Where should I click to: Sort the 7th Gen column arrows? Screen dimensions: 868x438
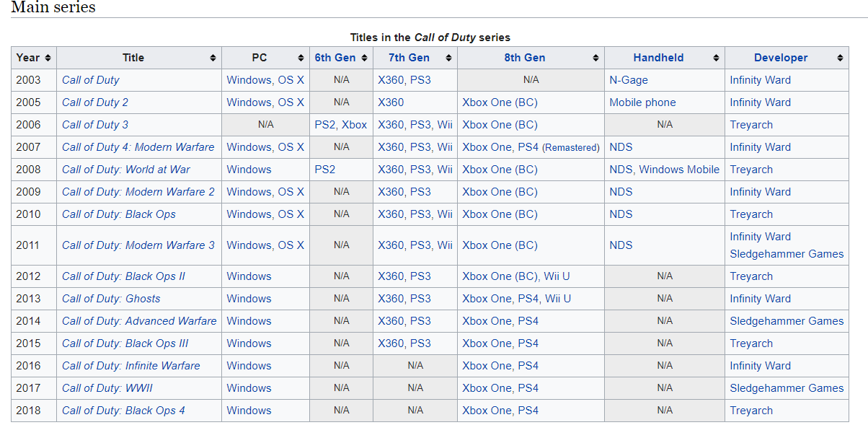click(448, 58)
